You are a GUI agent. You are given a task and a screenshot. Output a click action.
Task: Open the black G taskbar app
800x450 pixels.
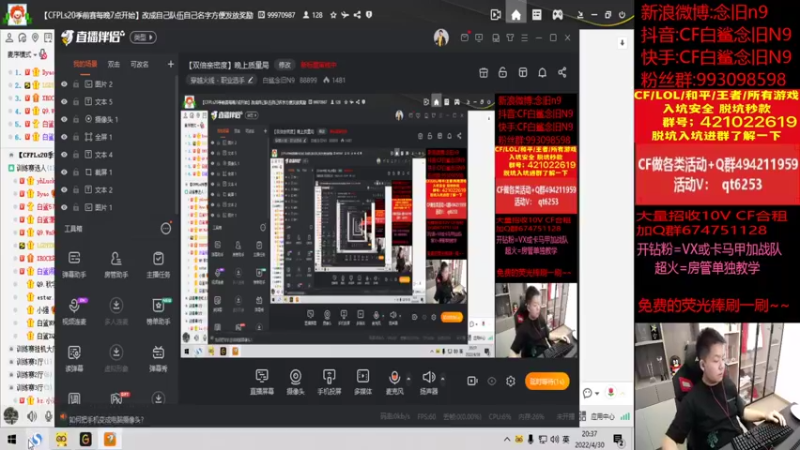click(85, 439)
